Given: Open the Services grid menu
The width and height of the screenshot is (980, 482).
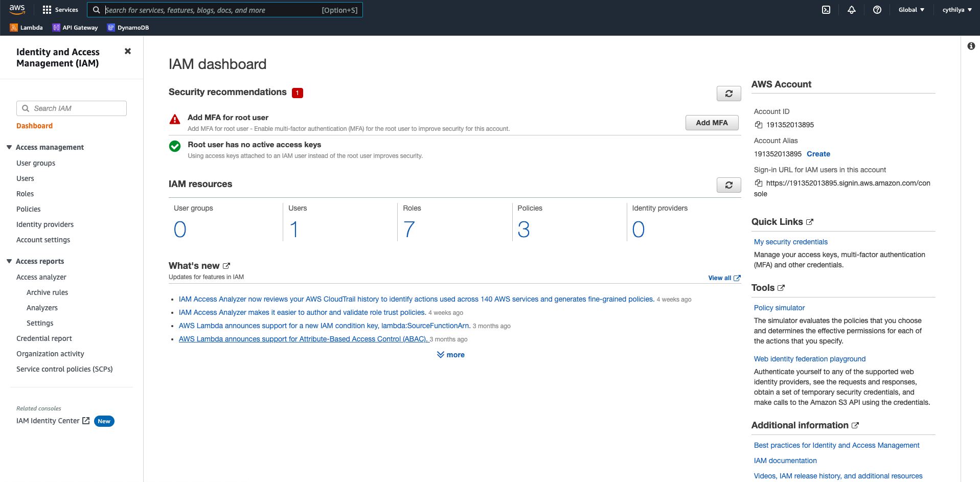Looking at the screenshot, I should [60, 10].
